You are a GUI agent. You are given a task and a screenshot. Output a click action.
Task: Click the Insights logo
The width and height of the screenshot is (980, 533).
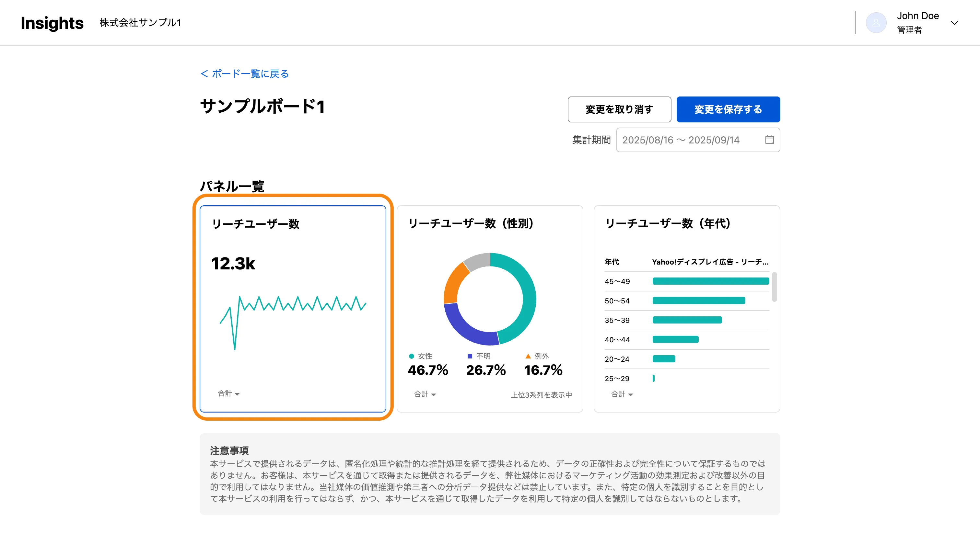52,23
